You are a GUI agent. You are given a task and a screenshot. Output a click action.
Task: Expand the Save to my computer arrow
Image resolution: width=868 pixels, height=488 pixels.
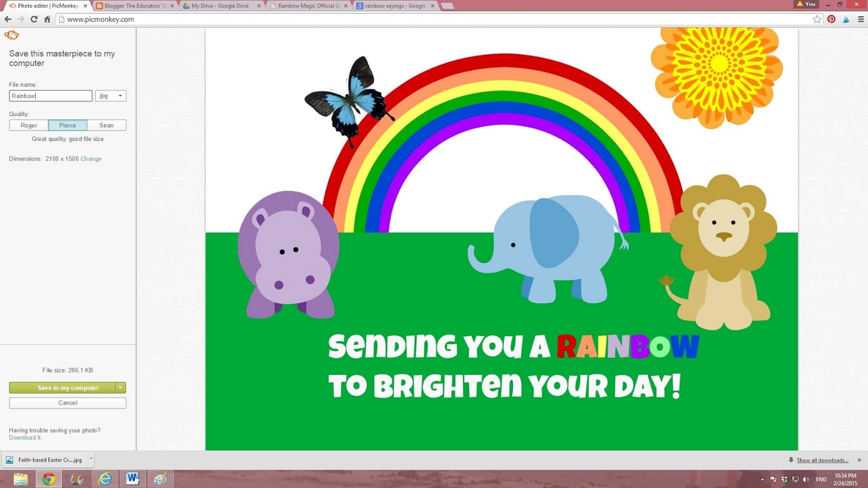tap(120, 388)
